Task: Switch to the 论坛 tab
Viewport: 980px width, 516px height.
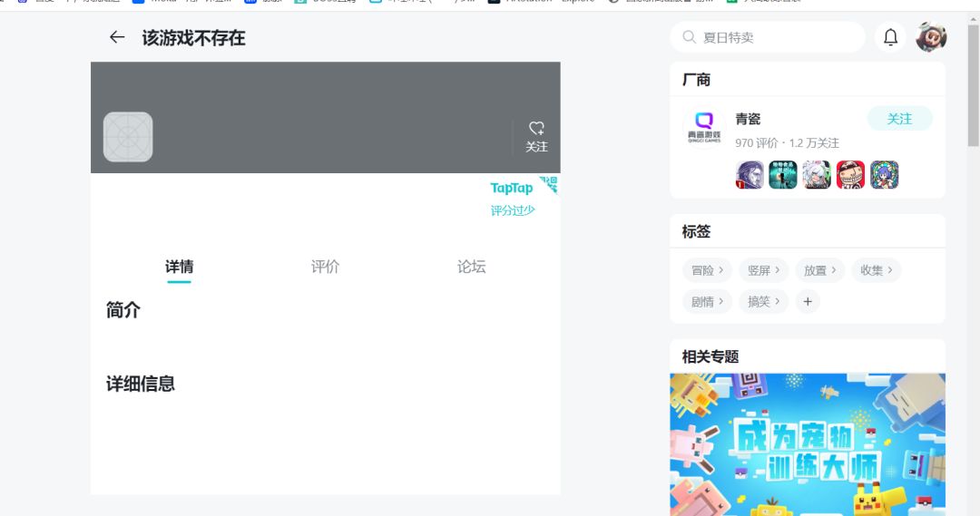Action: [471, 267]
